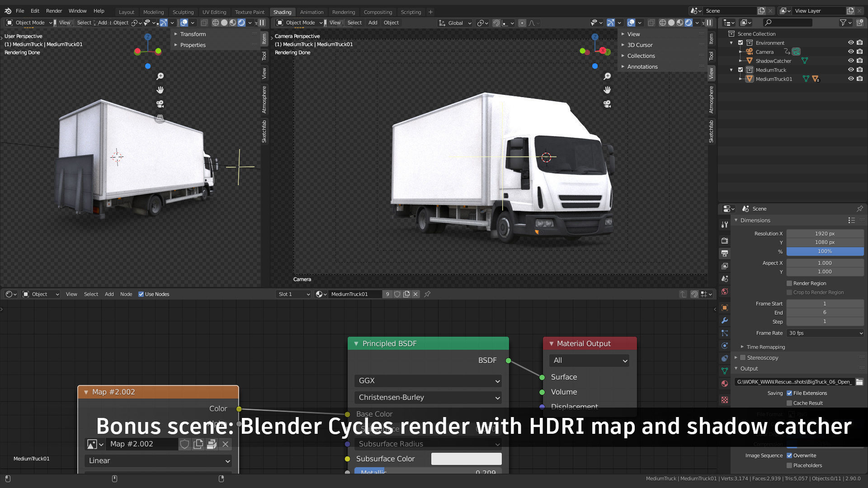Open the Node menu in shader editor
868x488 pixels.
126,294
